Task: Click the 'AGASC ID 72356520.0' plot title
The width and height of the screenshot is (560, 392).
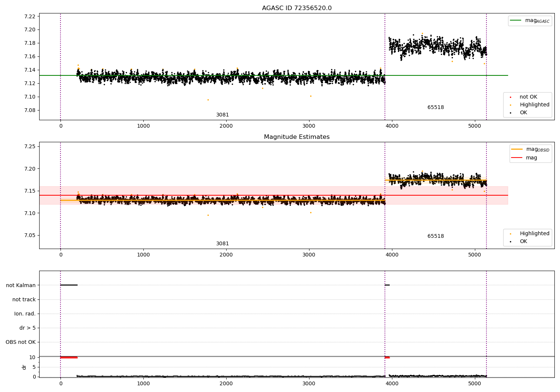Action: tap(297, 8)
